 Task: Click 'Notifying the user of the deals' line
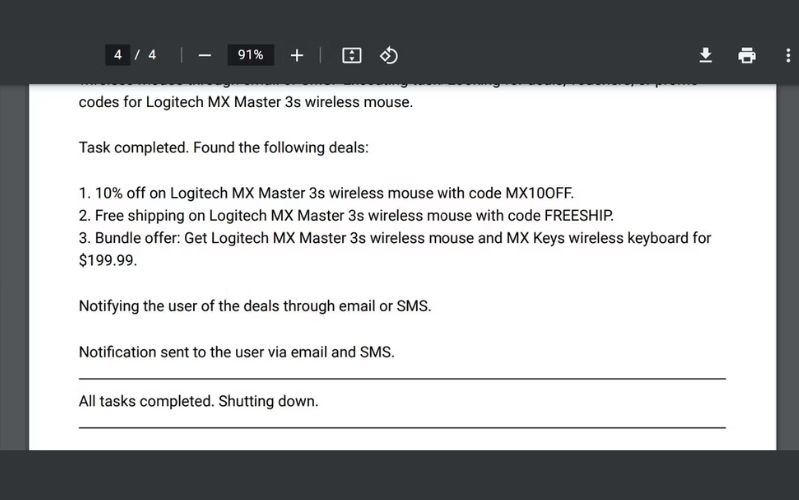tap(255, 306)
